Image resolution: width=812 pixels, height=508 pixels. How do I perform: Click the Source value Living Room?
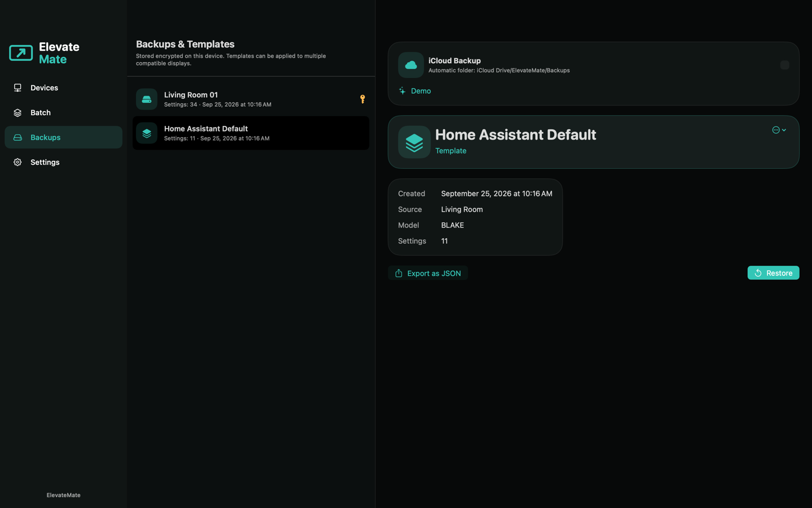coord(462,209)
